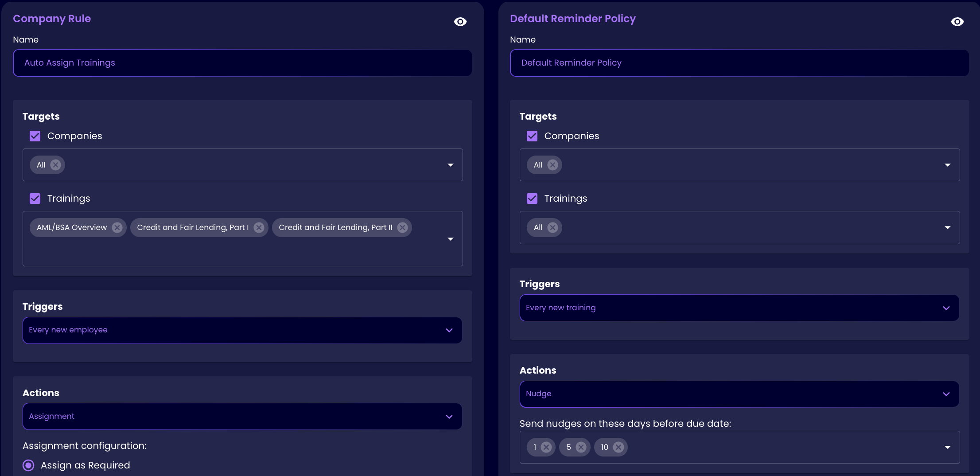Open the Every new training trigger dropdown
Image resolution: width=980 pixels, height=476 pixels.
click(x=739, y=308)
